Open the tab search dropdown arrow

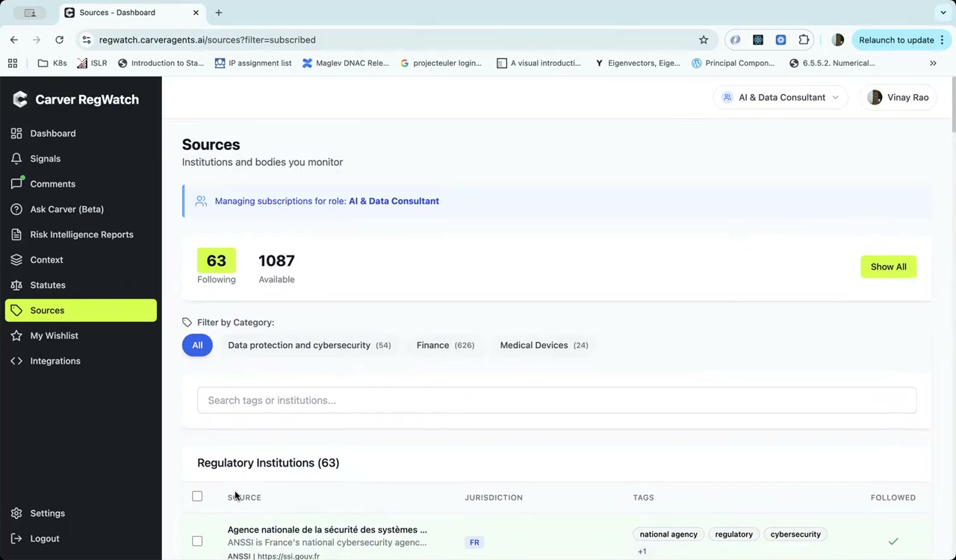coord(943,13)
